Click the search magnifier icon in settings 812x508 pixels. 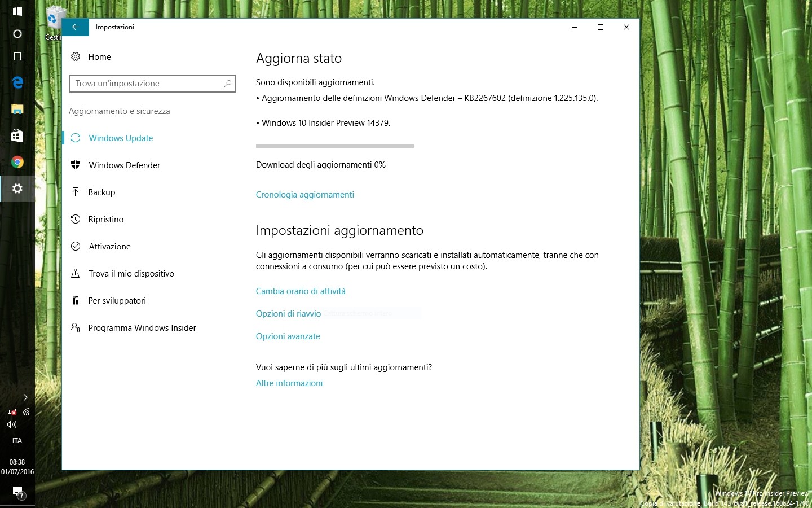click(x=228, y=84)
